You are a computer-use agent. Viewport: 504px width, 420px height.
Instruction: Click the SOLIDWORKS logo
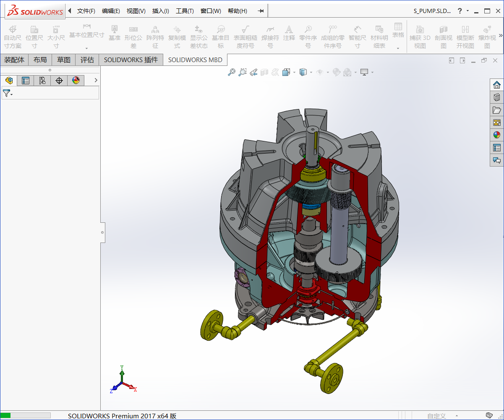pyautogui.click(x=35, y=11)
